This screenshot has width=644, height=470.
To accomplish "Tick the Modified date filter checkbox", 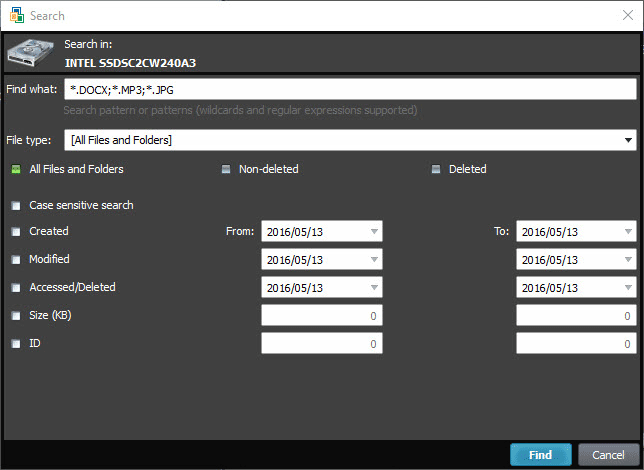I will (16, 260).
